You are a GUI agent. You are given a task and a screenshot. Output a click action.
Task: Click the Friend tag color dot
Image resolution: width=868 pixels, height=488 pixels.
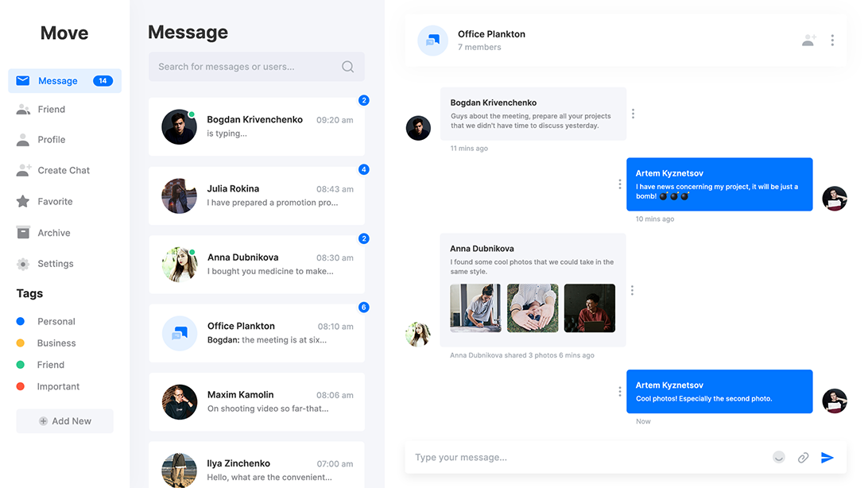pyautogui.click(x=21, y=364)
